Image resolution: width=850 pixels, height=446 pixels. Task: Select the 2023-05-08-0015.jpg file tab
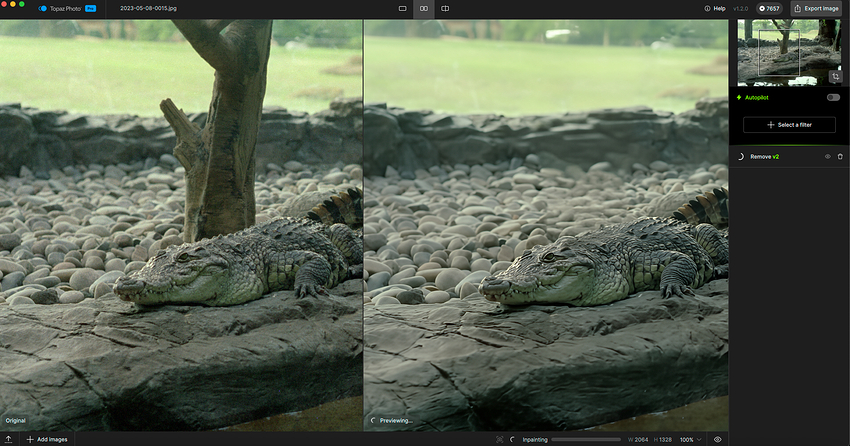[x=147, y=8]
